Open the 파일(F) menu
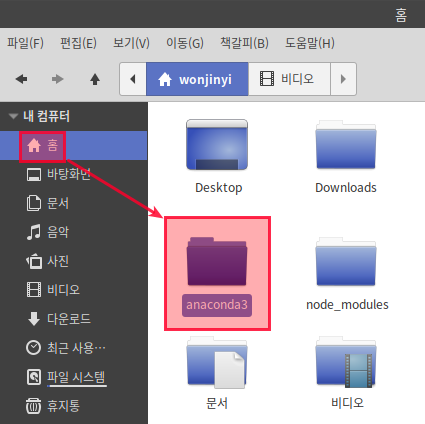 tap(26, 43)
